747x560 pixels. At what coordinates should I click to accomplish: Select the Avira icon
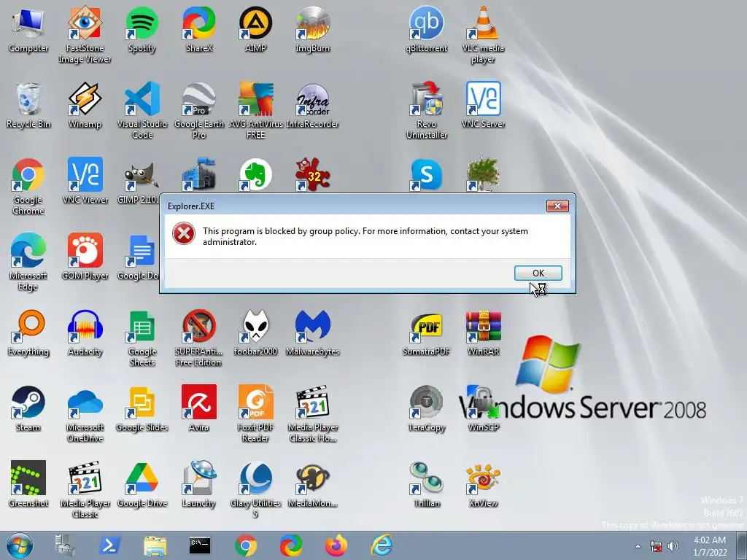[x=198, y=408]
